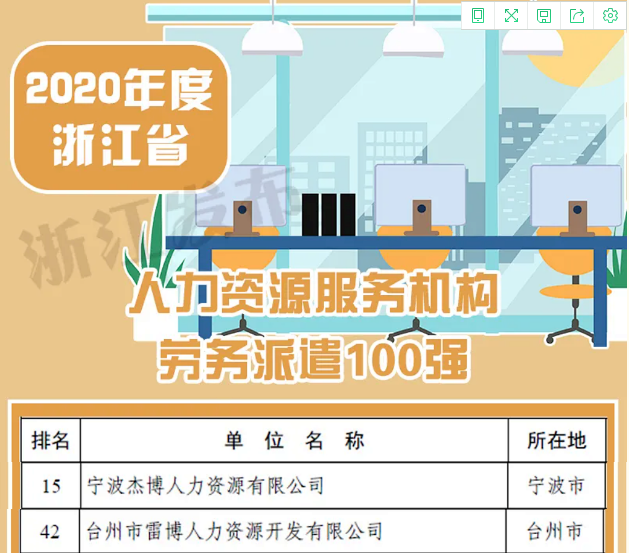The width and height of the screenshot is (629, 553).
Task: Select the 排名 column header
Action: click(x=51, y=440)
